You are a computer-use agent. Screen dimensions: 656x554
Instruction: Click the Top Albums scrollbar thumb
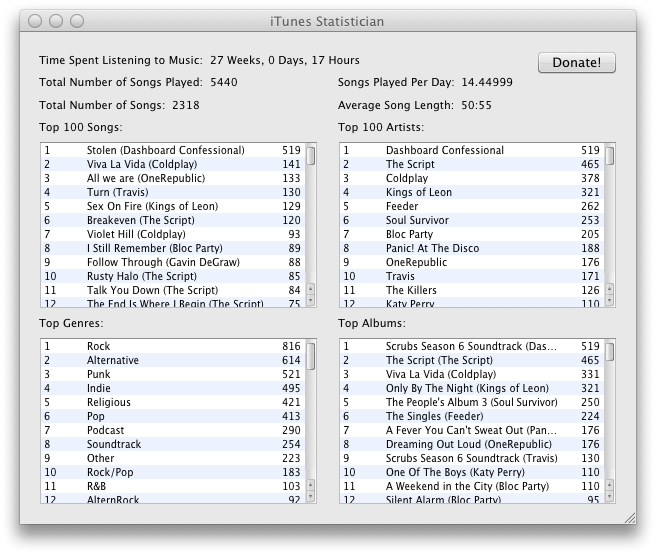(610, 351)
